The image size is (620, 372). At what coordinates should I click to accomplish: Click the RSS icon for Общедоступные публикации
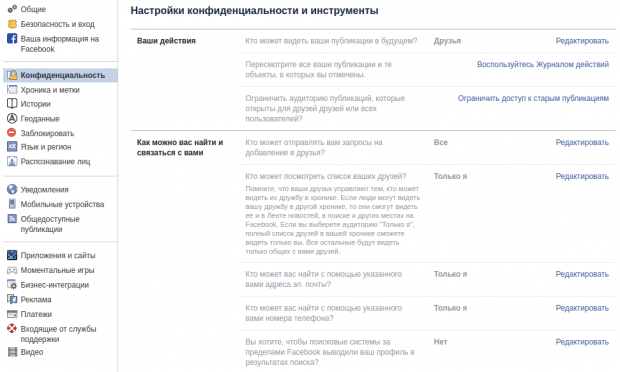[12, 219]
